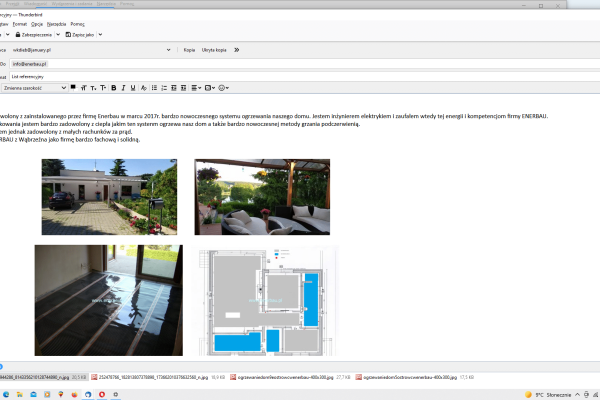
Task: Click the indent icon
Action: (184, 88)
